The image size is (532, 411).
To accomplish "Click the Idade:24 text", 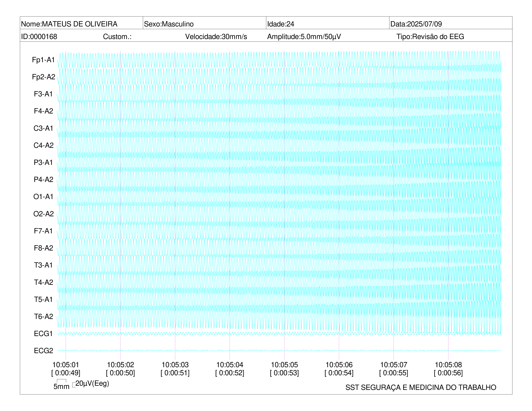I will 281,24.
